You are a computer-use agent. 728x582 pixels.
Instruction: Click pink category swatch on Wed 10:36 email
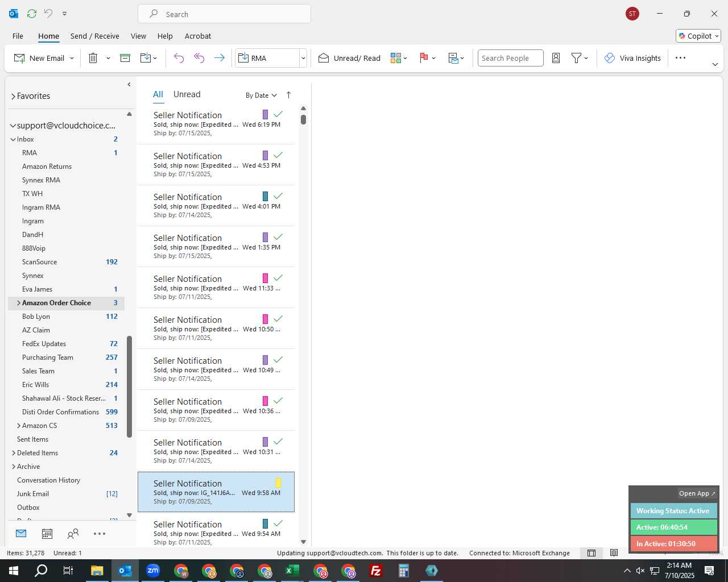pyautogui.click(x=265, y=401)
